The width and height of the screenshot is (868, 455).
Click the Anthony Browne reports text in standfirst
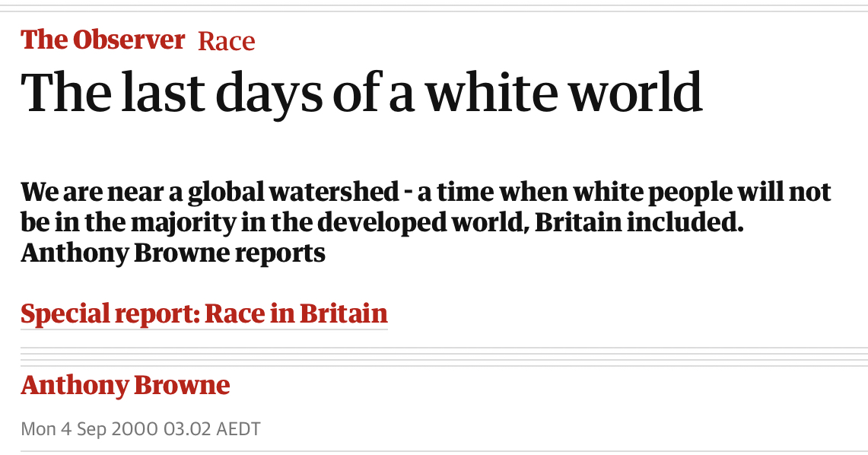pyautogui.click(x=173, y=253)
